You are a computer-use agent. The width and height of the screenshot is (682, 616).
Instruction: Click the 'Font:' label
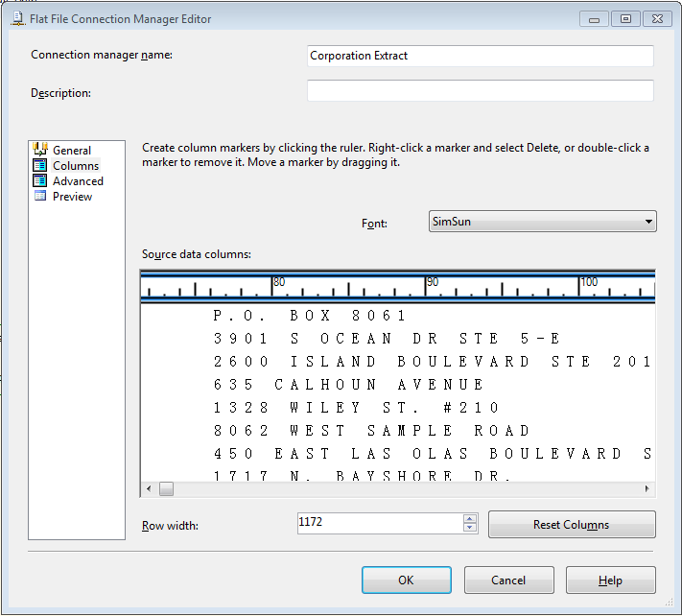point(374,224)
